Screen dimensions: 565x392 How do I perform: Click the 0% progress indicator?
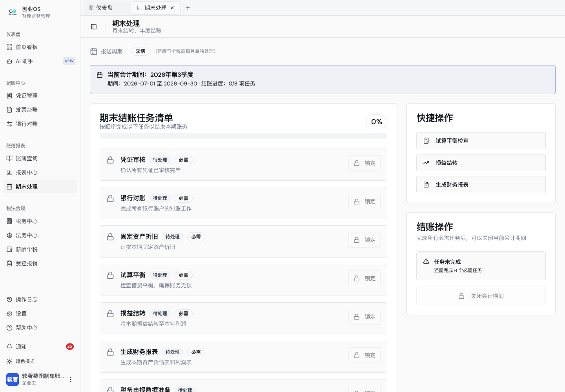[x=377, y=122]
